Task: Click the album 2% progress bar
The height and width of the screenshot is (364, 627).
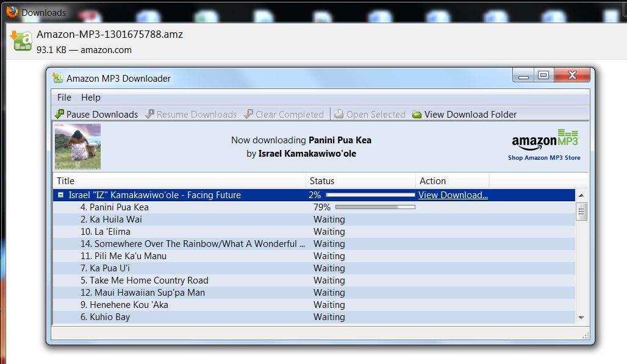Action: point(370,195)
